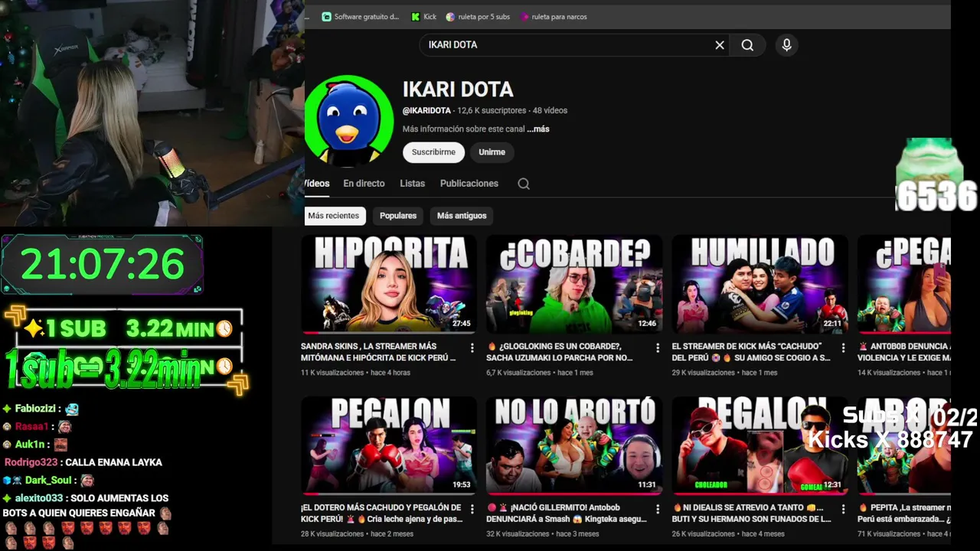Click the magnifier search button
Viewport: 980px width, 551px height.
click(x=747, y=45)
